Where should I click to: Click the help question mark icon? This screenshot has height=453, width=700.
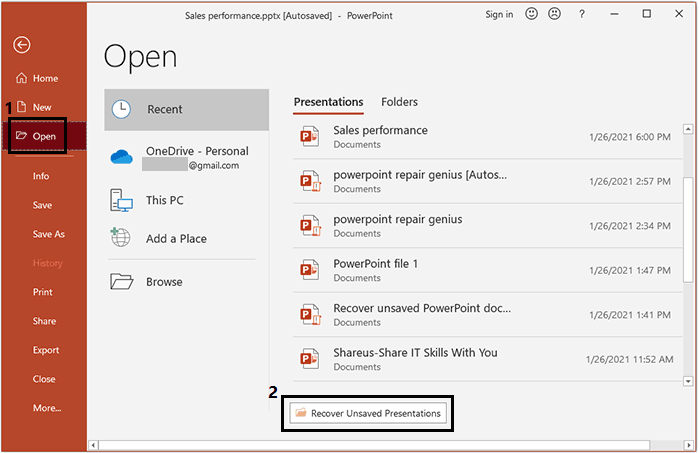582,14
